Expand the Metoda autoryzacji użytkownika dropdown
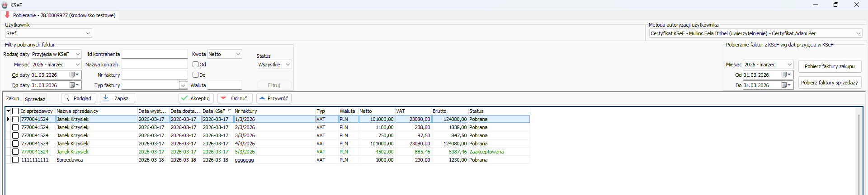This screenshot has height=195, width=868. tap(858, 33)
